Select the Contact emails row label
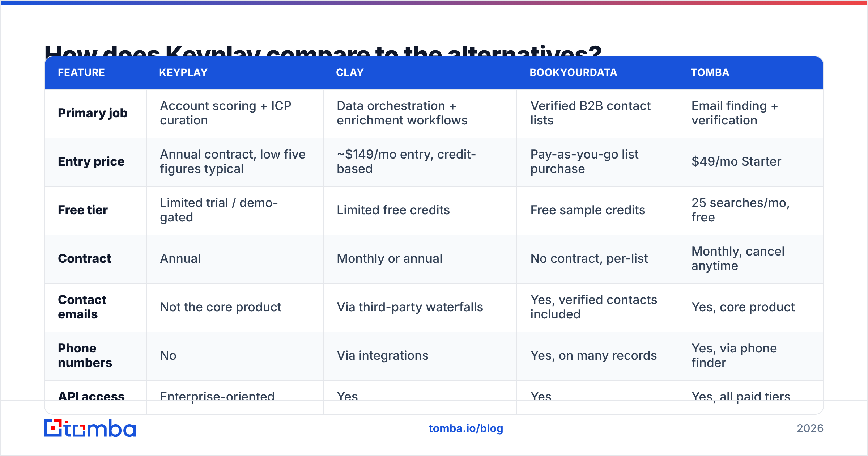 click(82, 307)
